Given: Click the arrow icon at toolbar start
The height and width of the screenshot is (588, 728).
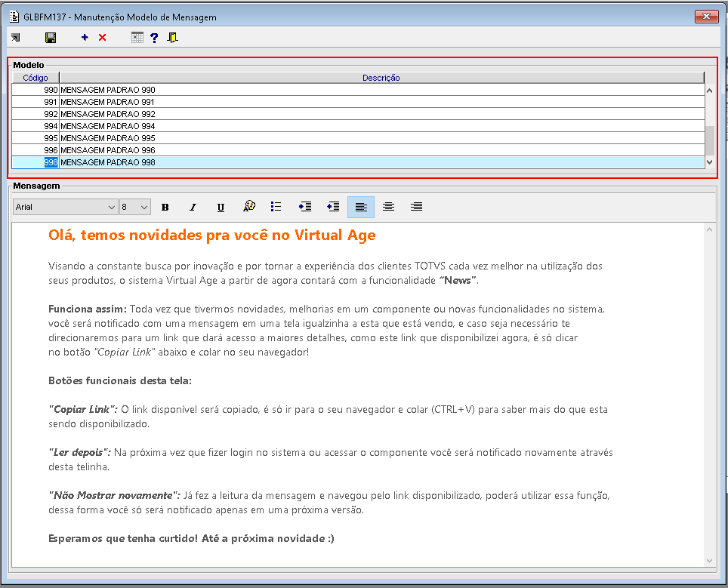Looking at the screenshot, I should click(x=16, y=38).
